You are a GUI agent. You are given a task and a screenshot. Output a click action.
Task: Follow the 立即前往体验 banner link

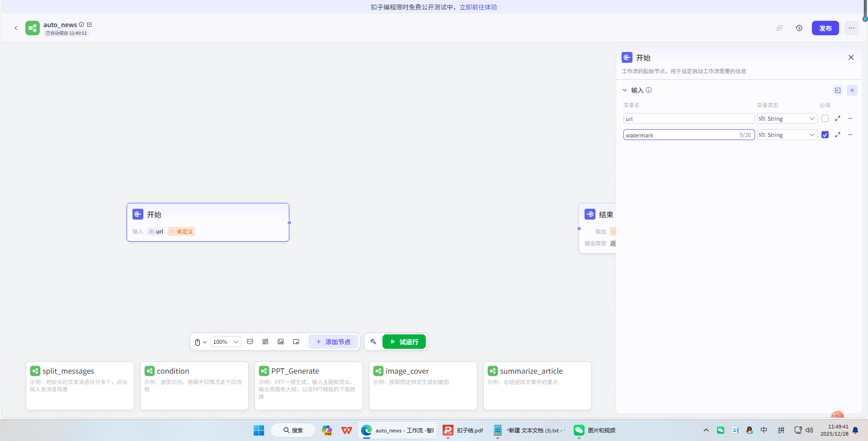478,7
